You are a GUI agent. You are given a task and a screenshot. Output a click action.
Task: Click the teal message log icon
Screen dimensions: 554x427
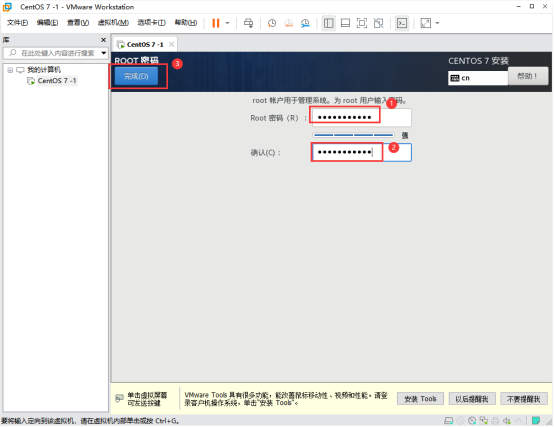(x=536, y=421)
